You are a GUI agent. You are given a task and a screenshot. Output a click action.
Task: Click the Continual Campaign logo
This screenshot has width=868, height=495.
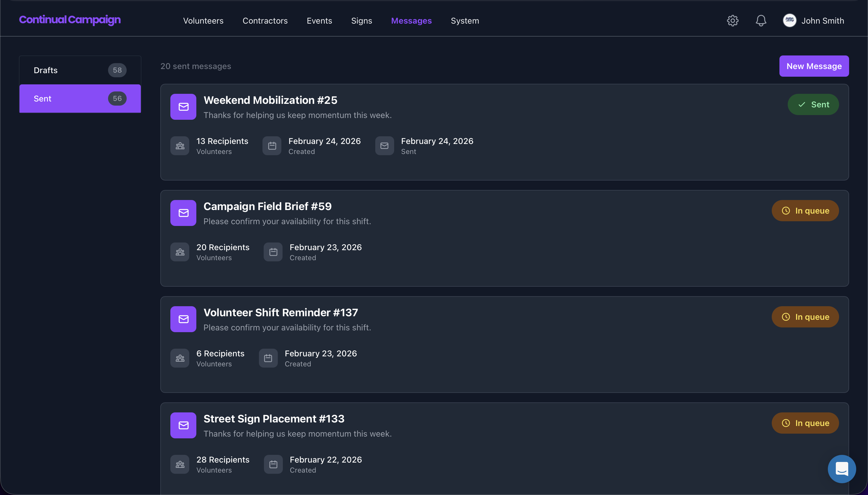(x=70, y=20)
